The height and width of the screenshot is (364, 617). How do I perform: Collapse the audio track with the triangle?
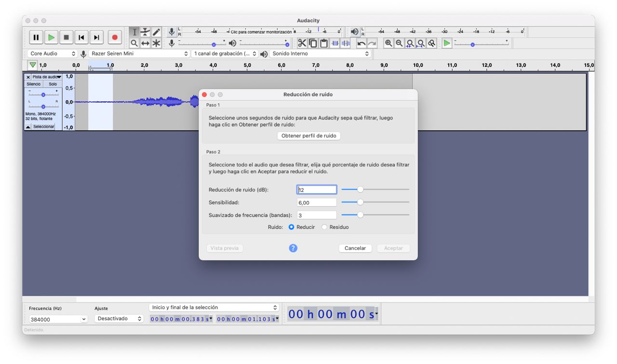pyautogui.click(x=28, y=127)
